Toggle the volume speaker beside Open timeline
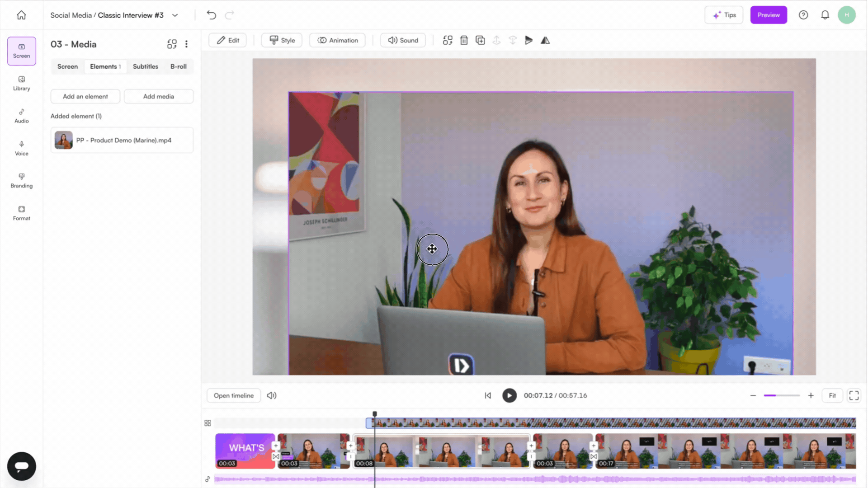Image resolution: width=868 pixels, height=488 pixels. [x=272, y=395]
